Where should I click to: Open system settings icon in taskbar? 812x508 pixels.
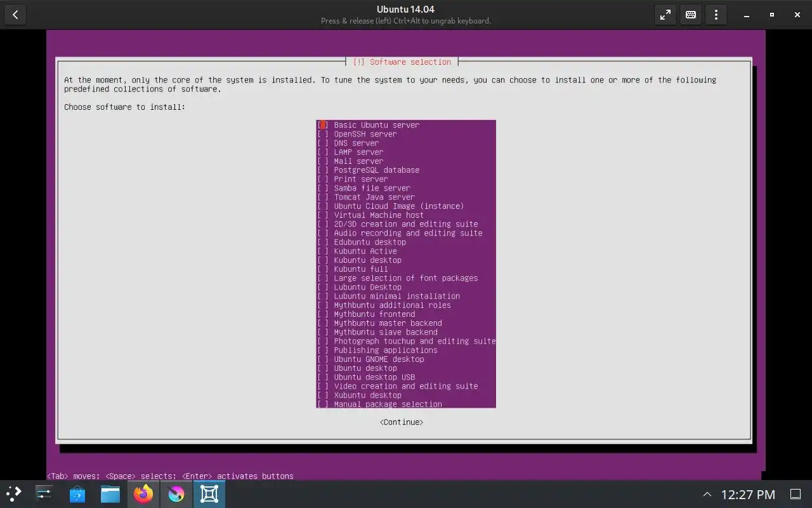(x=44, y=493)
